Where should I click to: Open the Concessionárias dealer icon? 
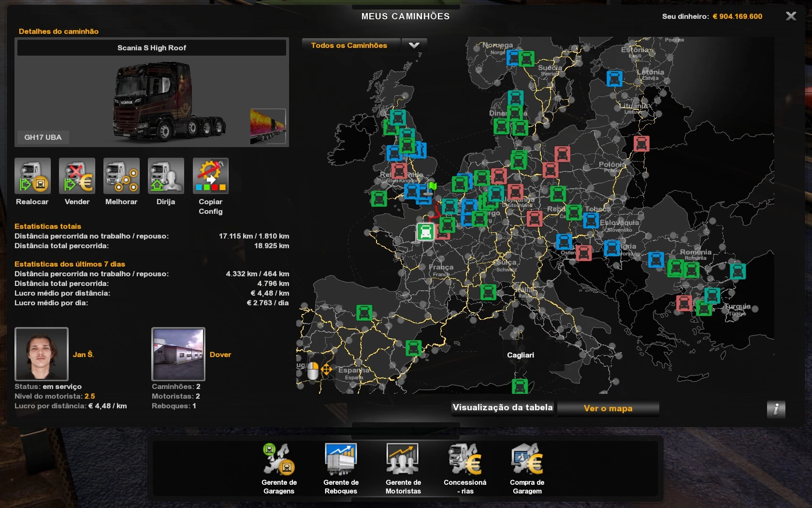click(x=465, y=460)
